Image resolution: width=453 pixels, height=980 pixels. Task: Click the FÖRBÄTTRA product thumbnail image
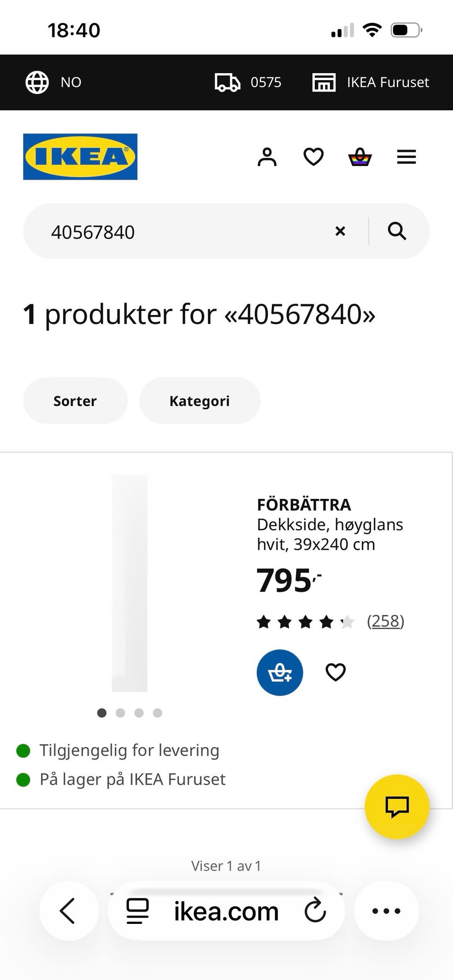click(130, 583)
